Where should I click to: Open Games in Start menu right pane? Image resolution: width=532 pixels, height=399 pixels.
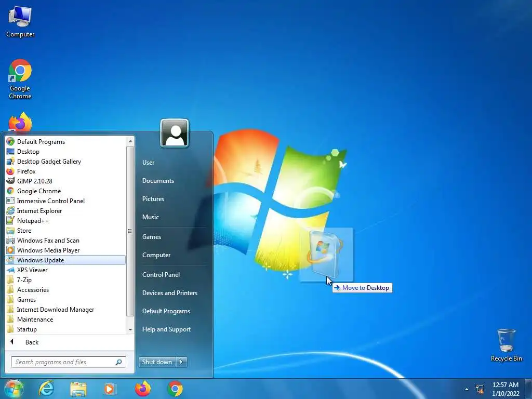[x=151, y=236]
